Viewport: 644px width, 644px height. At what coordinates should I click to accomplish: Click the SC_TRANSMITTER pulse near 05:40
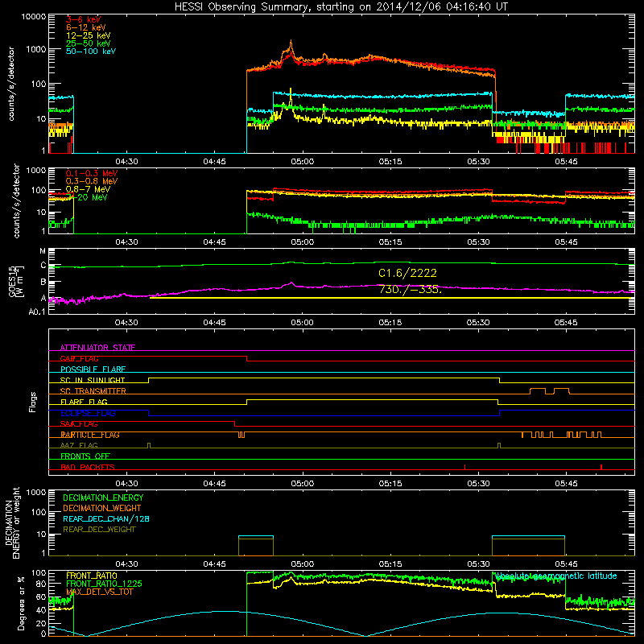538,390
